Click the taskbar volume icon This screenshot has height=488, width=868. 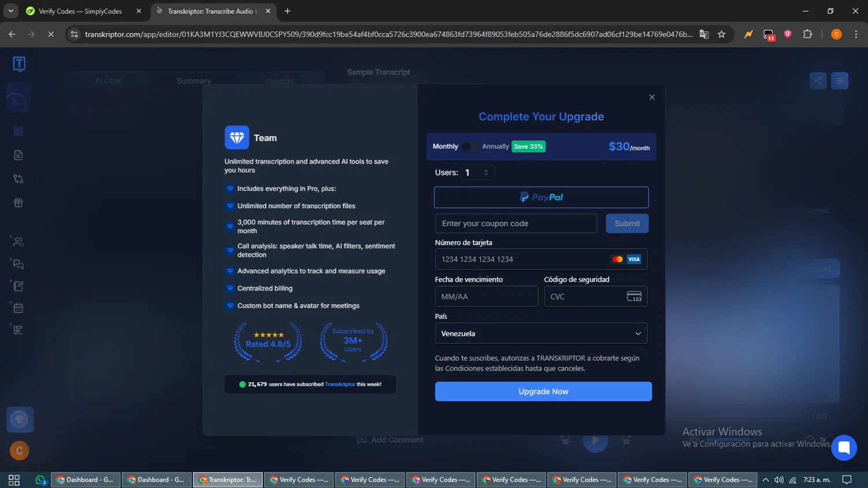click(779, 480)
